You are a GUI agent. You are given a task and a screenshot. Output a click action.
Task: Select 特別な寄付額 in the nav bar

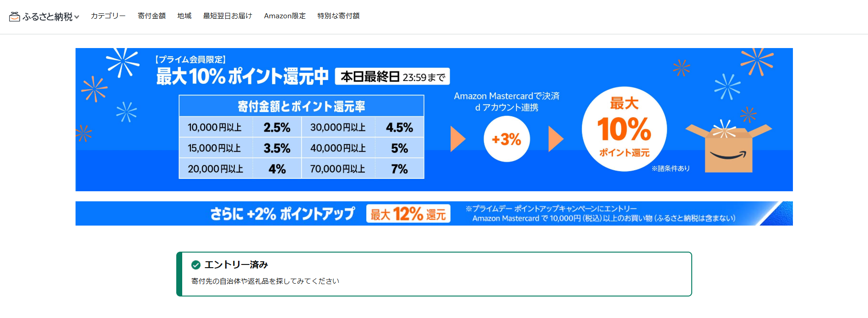point(338,16)
